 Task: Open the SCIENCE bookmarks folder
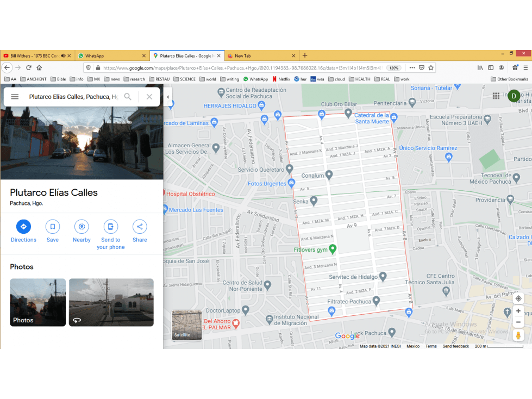click(184, 79)
